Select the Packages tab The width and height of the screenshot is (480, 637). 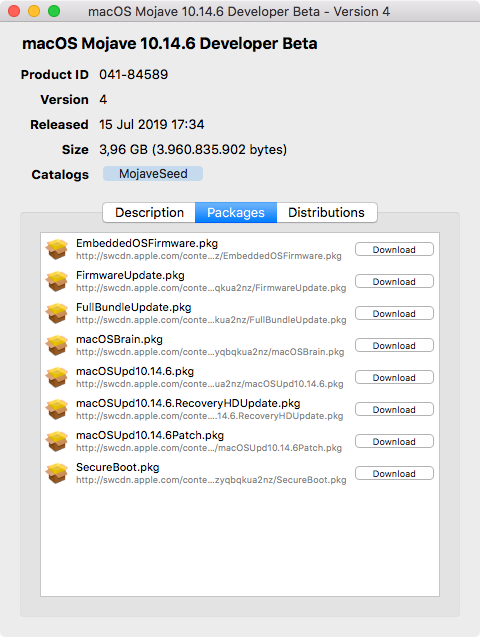coord(236,212)
